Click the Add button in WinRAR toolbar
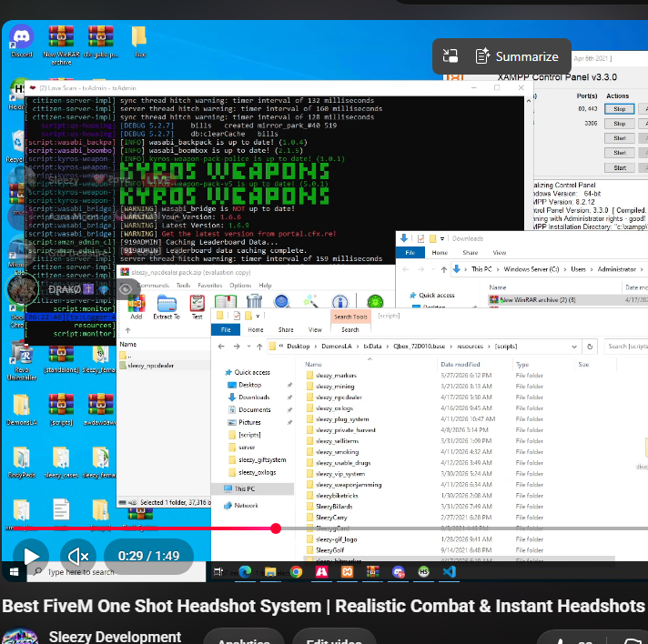 pos(137,307)
